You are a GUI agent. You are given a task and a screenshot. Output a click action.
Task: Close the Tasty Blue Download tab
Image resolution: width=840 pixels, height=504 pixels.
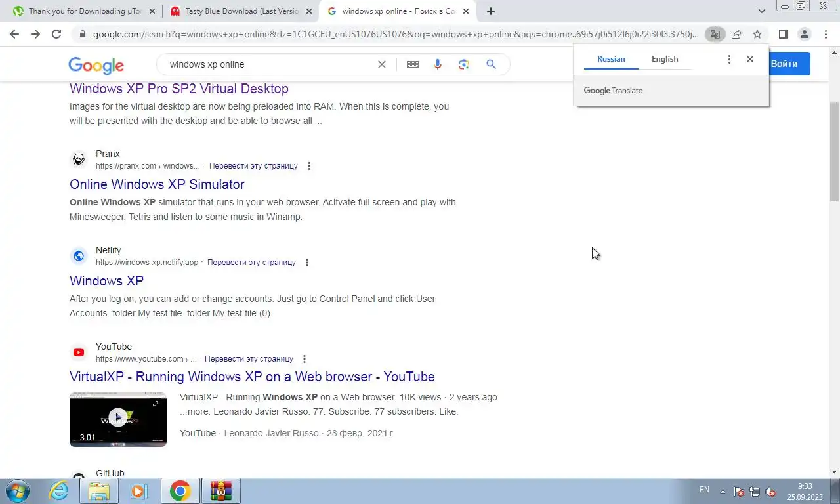click(309, 11)
